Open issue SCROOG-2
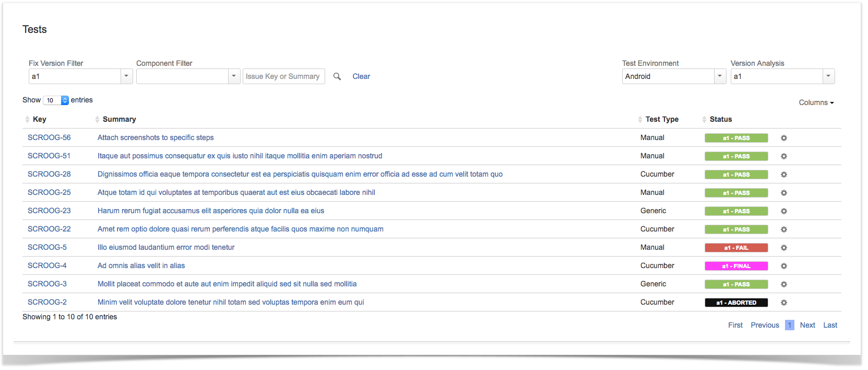 [47, 302]
